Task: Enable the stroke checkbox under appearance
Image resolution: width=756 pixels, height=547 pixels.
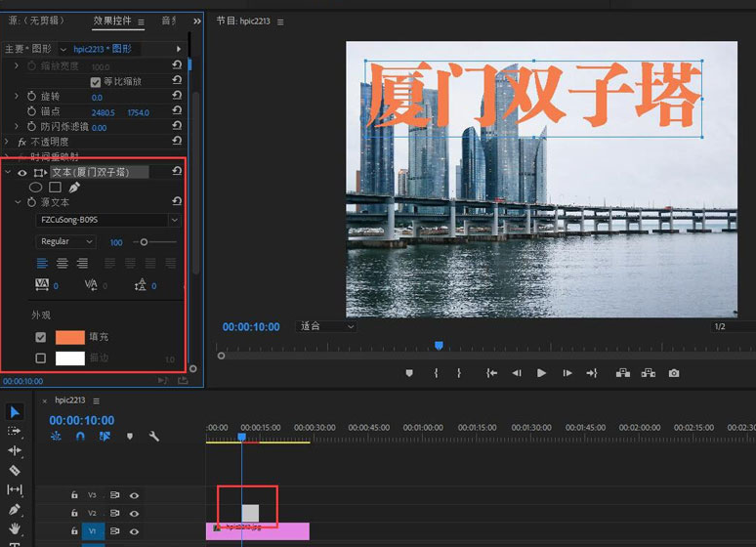Action: click(40, 358)
